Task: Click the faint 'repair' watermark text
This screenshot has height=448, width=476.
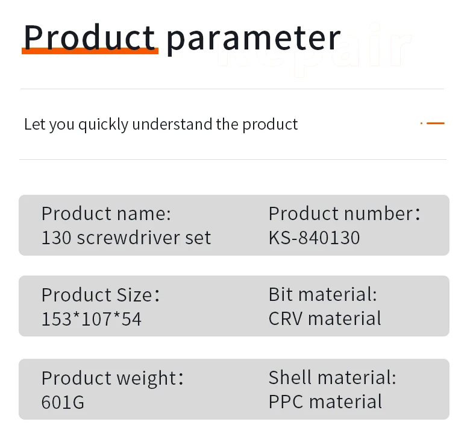Action: (314, 49)
